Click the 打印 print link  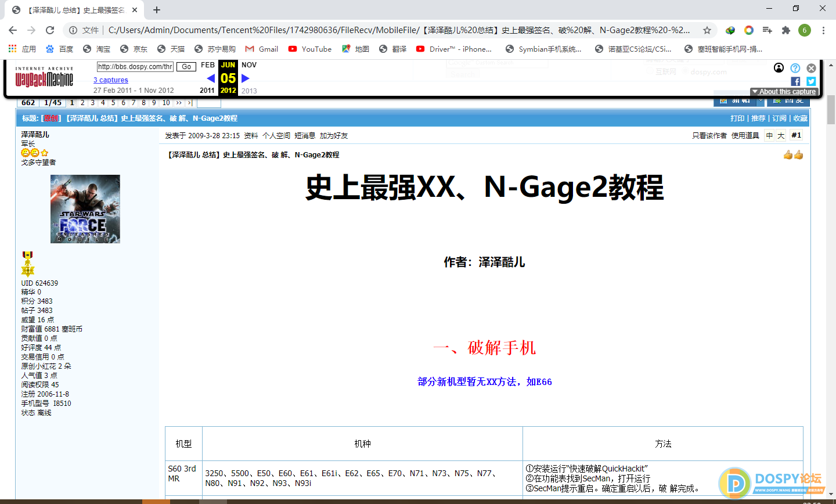click(737, 118)
